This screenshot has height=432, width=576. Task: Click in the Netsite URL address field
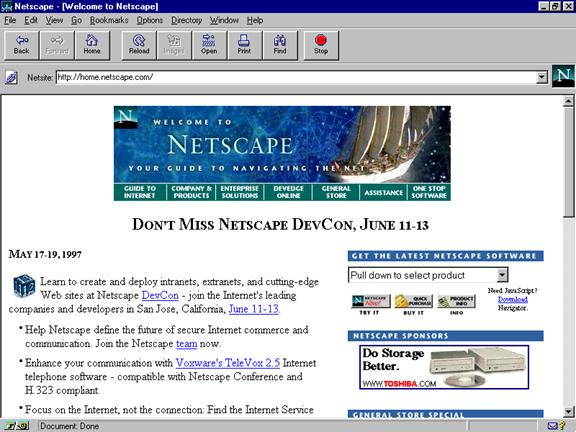coord(296,78)
